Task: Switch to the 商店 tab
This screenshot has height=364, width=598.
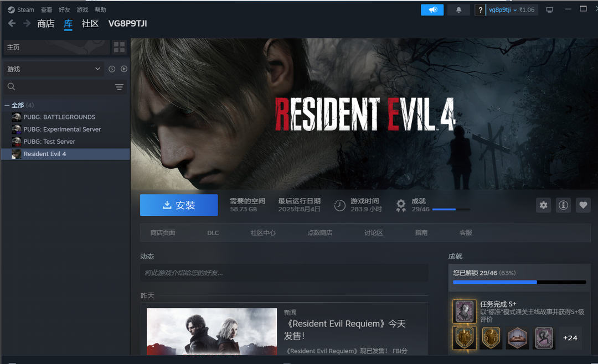Action: (x=46, y=24)
